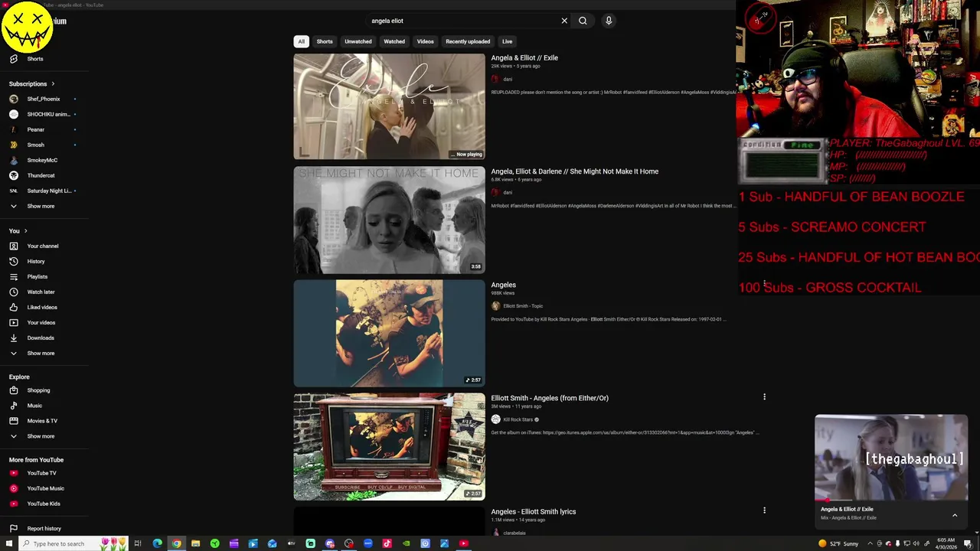Filter results by Unwatched chip
This screenshot has width=980, height=551.
pos(358,41)
